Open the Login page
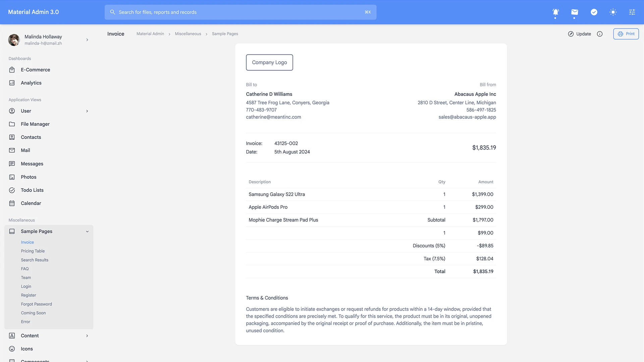The width and height of the screenshot is (644, 362). click(x=26, y=286)
